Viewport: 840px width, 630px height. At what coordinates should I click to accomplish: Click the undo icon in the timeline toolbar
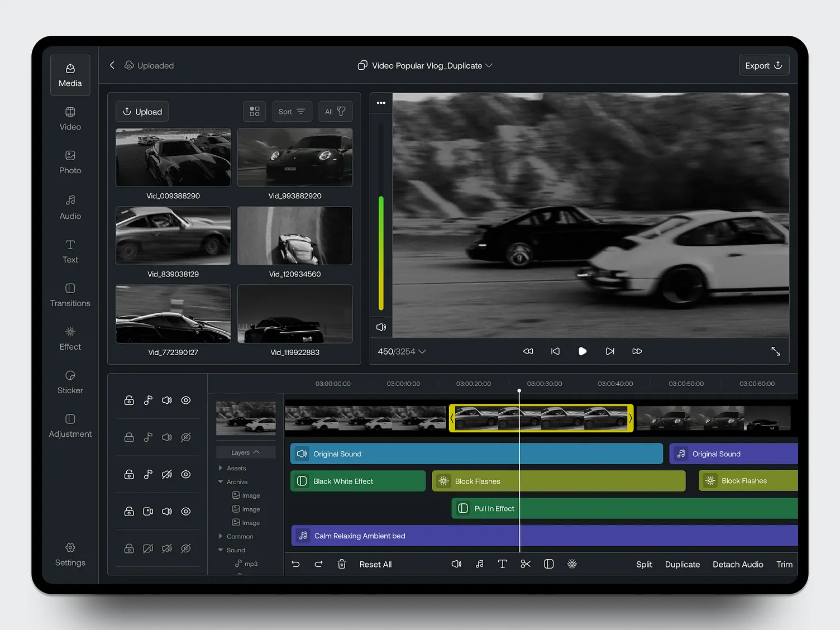(x=295, y=564)
